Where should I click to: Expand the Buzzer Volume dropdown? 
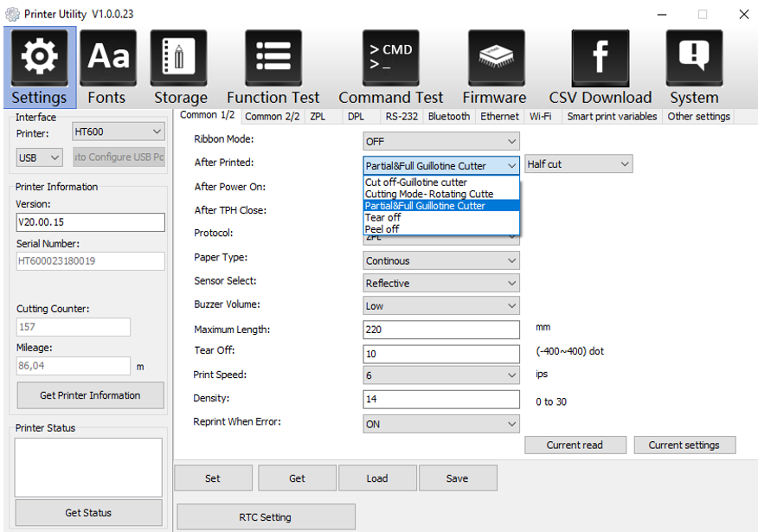441,306
